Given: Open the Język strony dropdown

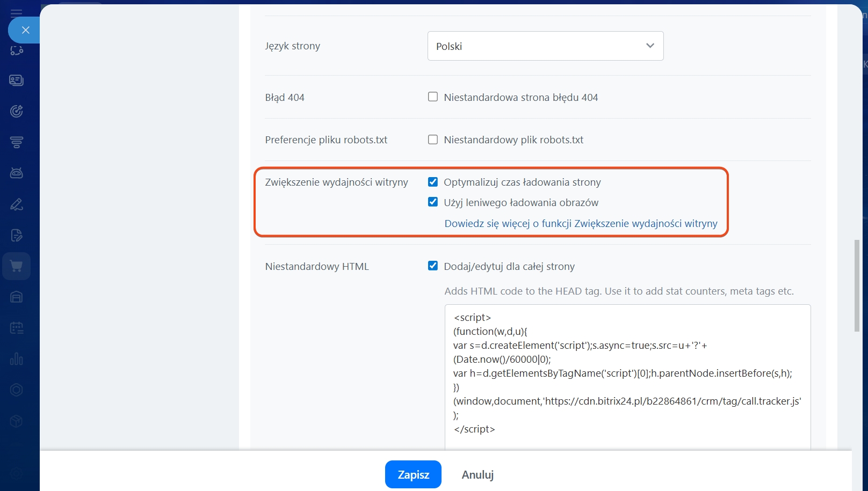Looking at the screenshot, I should (x=545, y=46).
